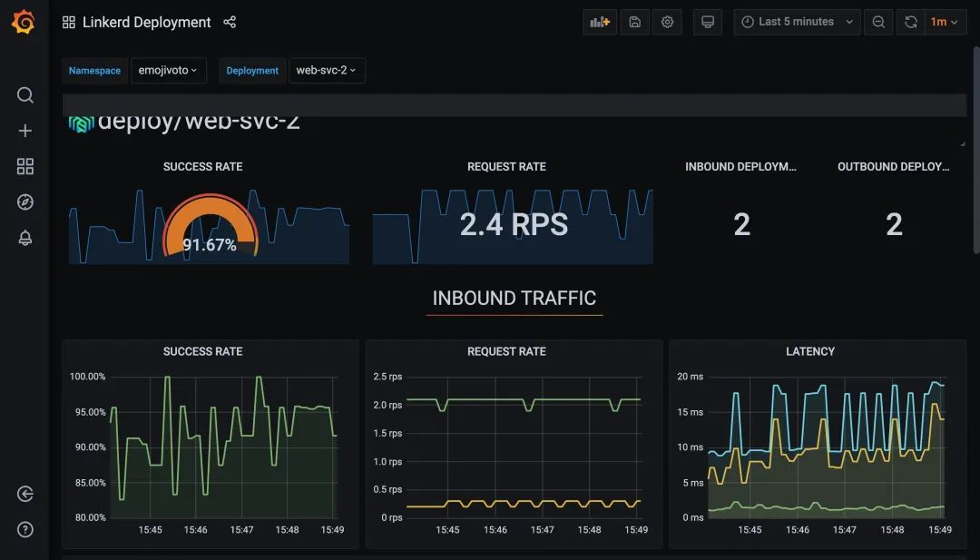Click the Namespace variable label
Viewport: 980px width, 560px height.
pos(94,71)
